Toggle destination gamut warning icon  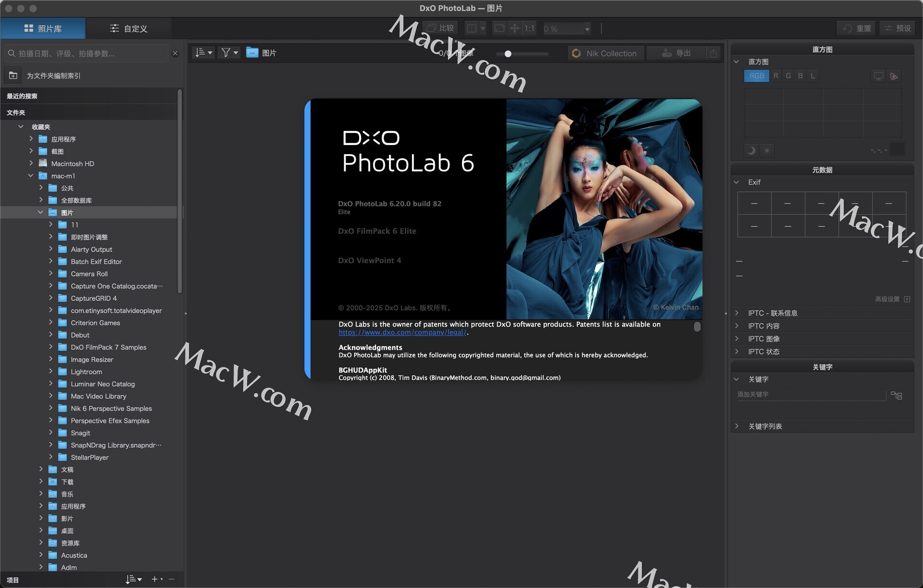[894, 76]
